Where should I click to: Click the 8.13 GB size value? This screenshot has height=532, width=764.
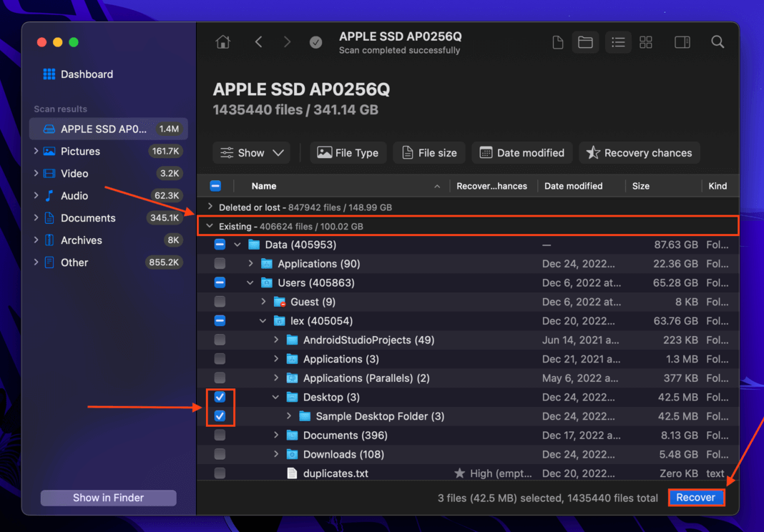(x=679, y=435)
